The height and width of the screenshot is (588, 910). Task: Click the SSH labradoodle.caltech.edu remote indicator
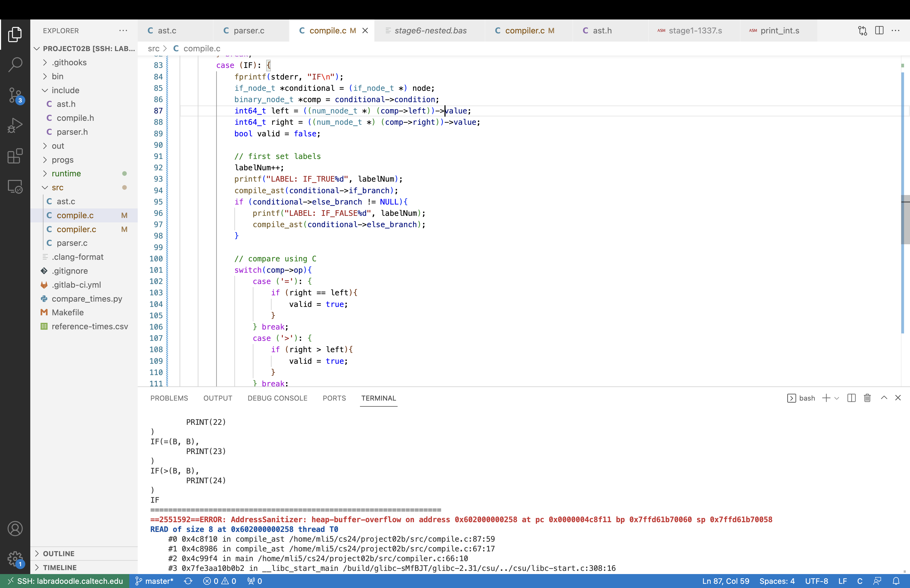65,581
